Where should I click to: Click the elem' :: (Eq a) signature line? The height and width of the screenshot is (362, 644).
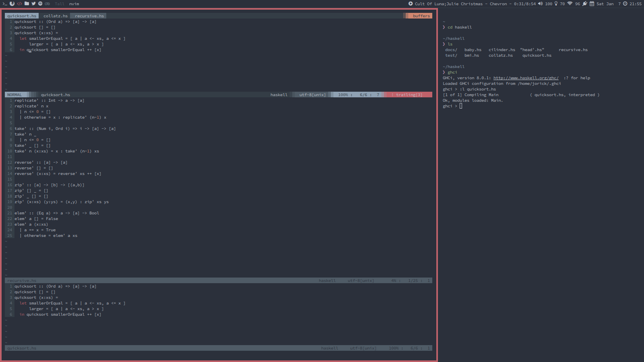pos(57,213)
